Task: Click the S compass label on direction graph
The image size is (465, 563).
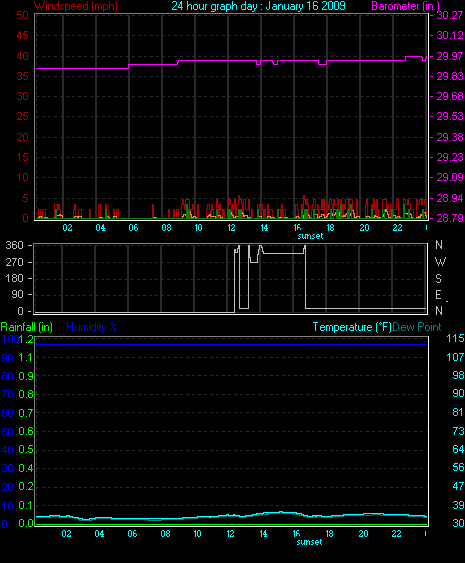Action: click(x=438, y=279)
